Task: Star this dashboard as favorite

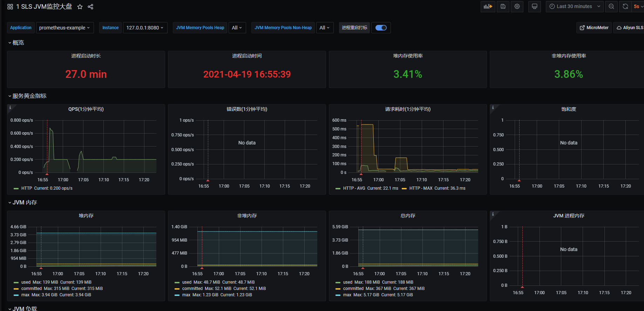Action: (80, 7)
